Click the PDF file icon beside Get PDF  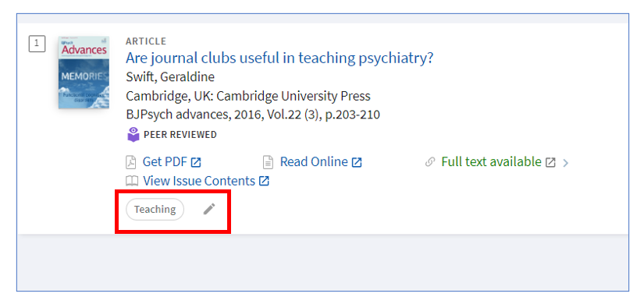(130, 162)
